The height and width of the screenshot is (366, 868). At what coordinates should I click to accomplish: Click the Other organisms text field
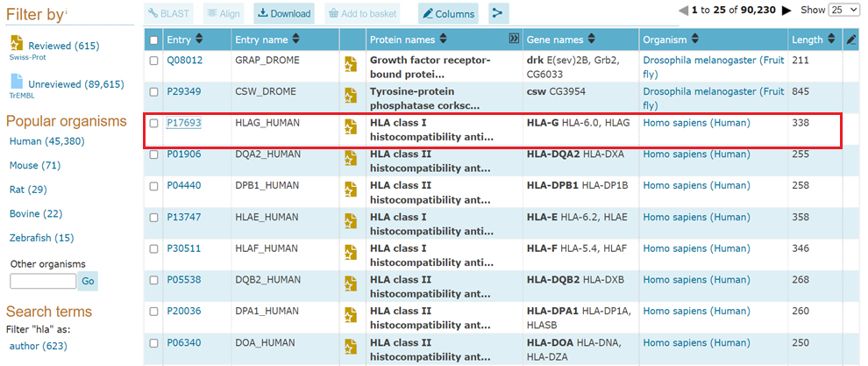click(43, 282)
